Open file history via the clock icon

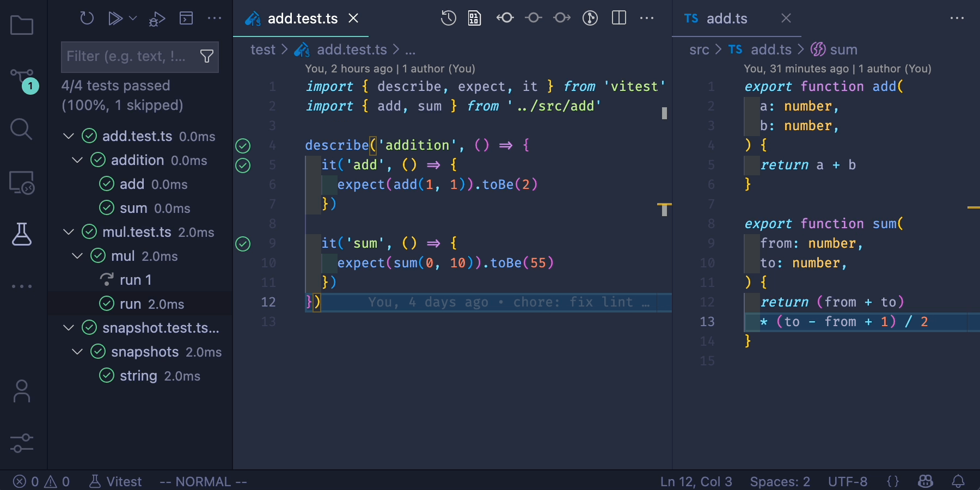tap(448, 18)
